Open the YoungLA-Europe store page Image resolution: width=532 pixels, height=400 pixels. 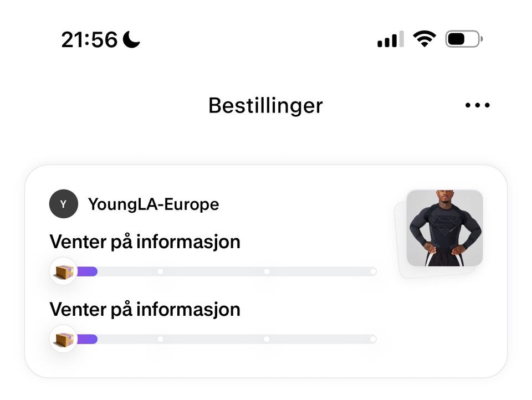tap(154, 204)
